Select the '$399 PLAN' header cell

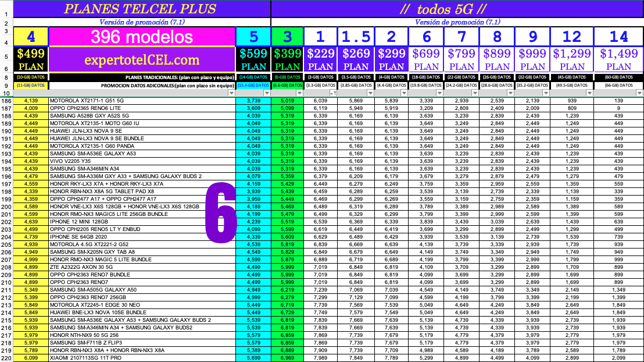(x=288, y=59)
